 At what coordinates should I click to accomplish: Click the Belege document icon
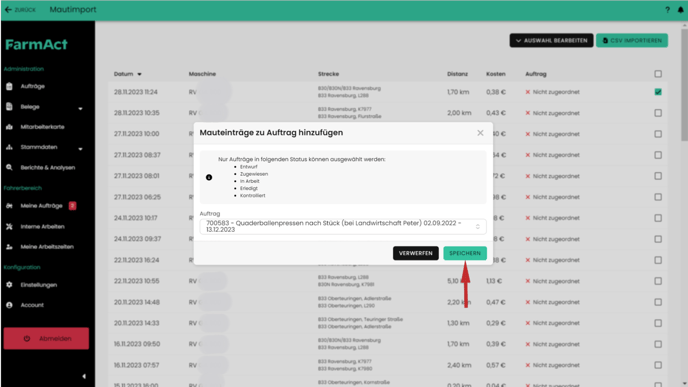(9, 107)
